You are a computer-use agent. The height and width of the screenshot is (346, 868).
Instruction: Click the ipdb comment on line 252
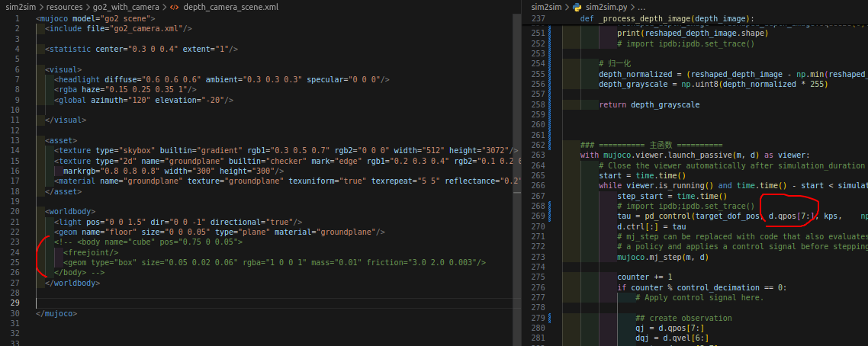pos(686,43)
